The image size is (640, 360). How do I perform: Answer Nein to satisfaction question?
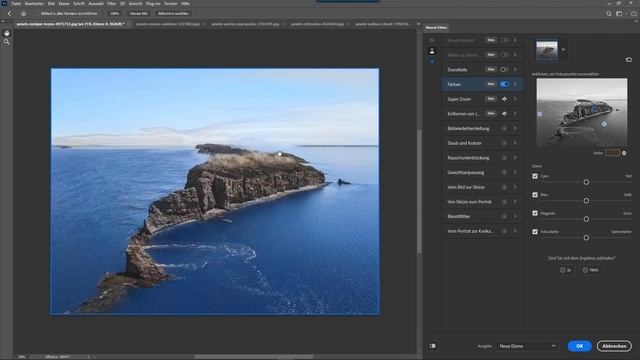click(x=591, y=270)
